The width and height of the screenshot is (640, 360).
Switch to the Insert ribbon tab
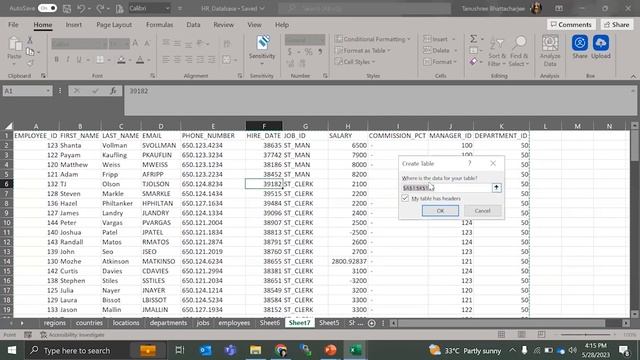[73, 24]
